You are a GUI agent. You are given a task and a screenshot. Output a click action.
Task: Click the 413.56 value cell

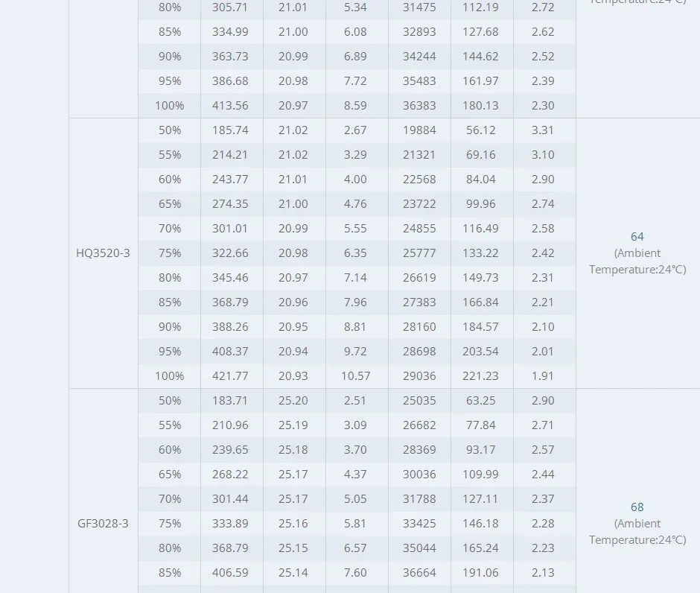[x=231, y=106]
